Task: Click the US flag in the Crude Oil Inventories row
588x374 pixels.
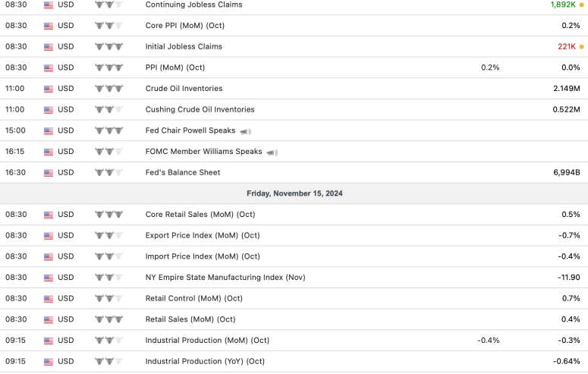Action: tap(49, 89)
